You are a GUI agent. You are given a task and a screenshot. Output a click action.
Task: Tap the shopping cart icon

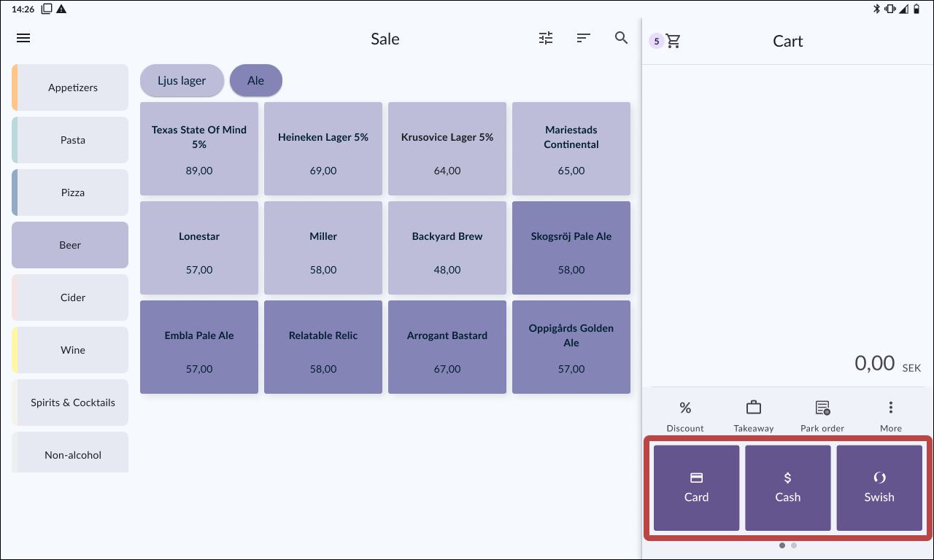tap(673, 42)
